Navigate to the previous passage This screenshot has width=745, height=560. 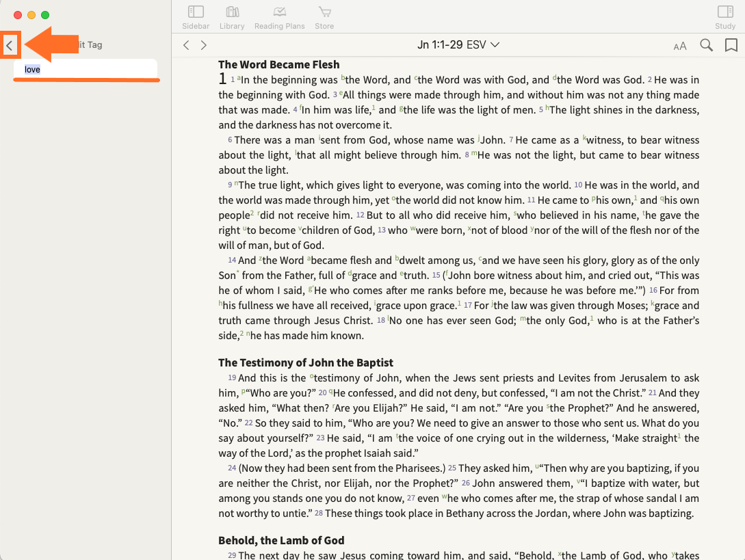click(186, 45)
